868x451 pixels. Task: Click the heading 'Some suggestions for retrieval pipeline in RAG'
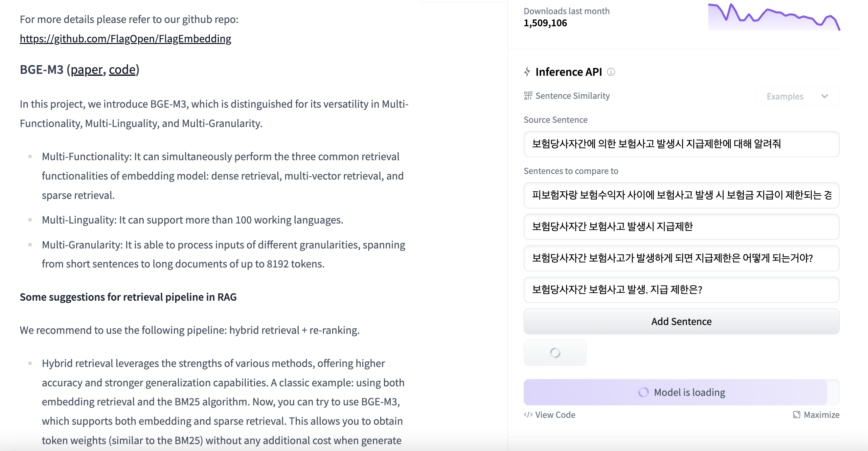click(128, 297)
